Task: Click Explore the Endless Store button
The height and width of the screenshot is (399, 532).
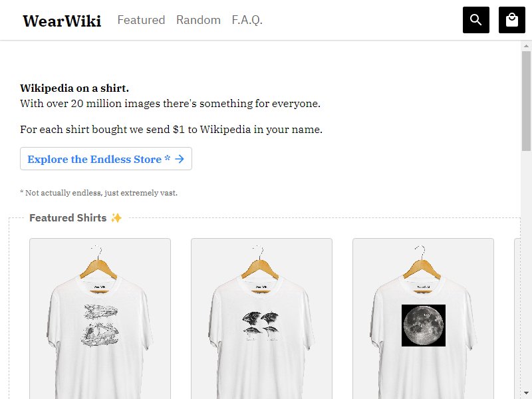Action: (106, 159)
